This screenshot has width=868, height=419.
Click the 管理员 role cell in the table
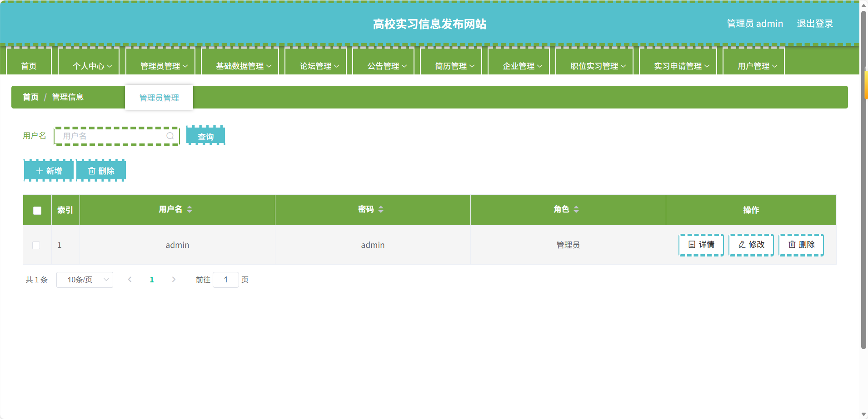pos(568,245)
